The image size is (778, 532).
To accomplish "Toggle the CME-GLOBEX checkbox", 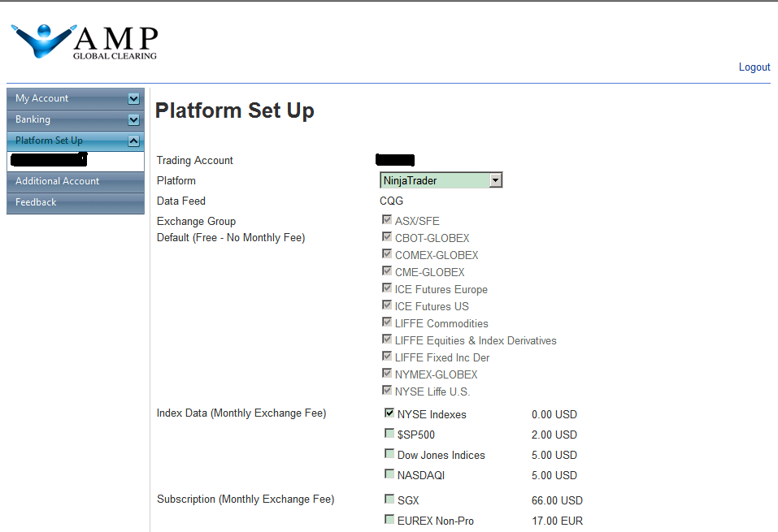I will (387, 270).
